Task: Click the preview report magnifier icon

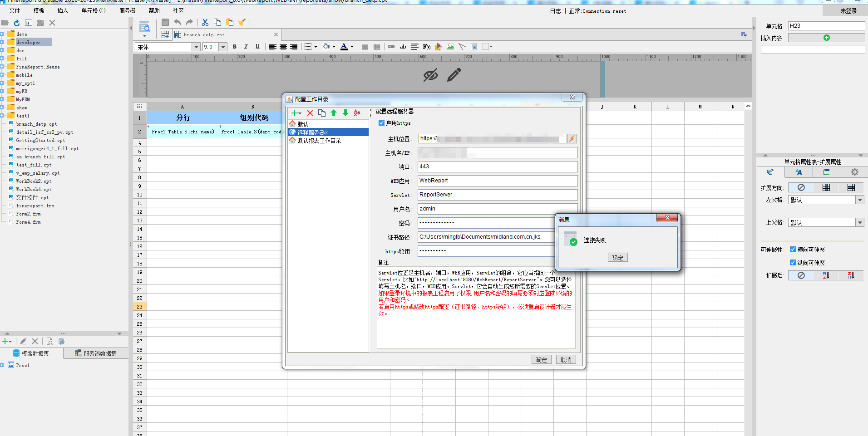Action: [x=144, y=27]
